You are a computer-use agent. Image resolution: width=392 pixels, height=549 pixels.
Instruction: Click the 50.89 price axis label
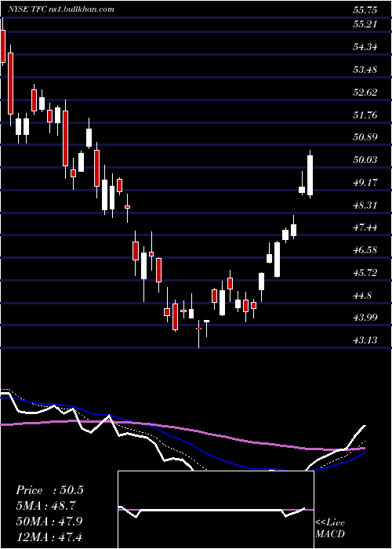coord(365,137)
